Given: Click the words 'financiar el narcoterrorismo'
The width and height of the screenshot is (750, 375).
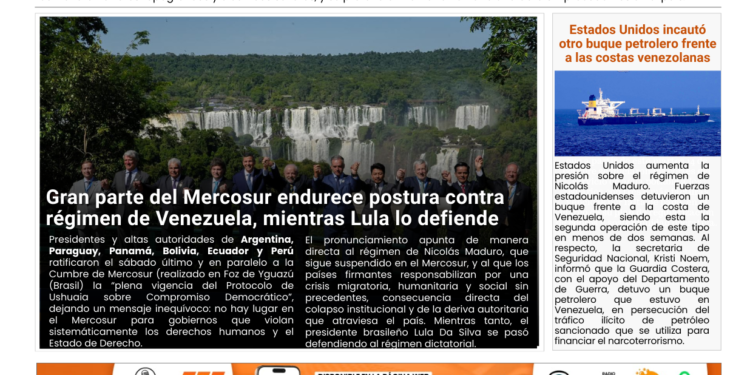Looking at the screenshot, I should 619,341.
